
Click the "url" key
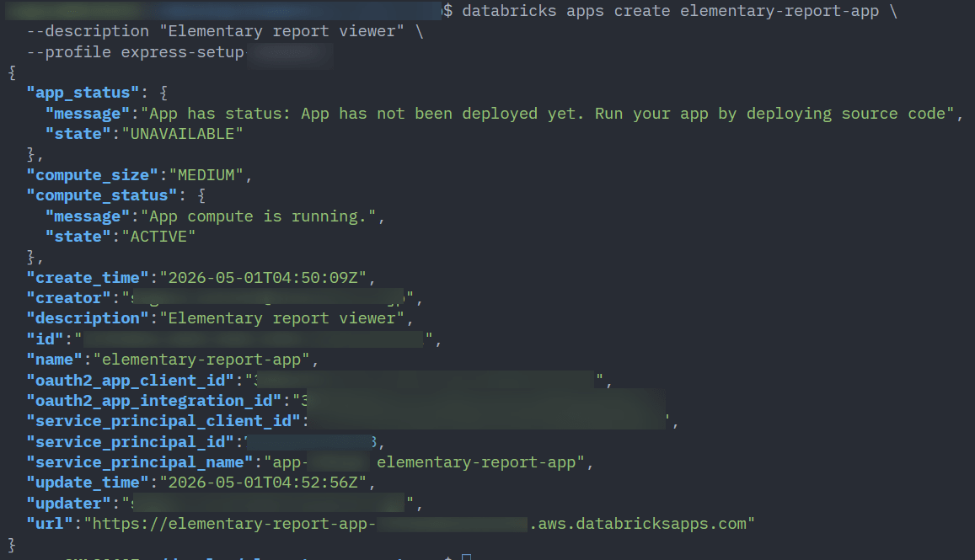(50, 524)
